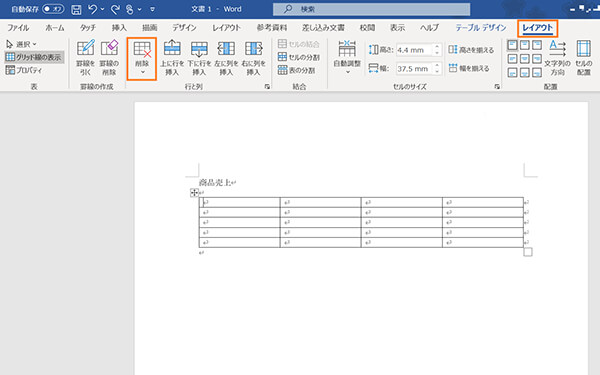This screenshot has width=600, height=375.
Task: Click the table move handle icon
Action: coord(194,192)
